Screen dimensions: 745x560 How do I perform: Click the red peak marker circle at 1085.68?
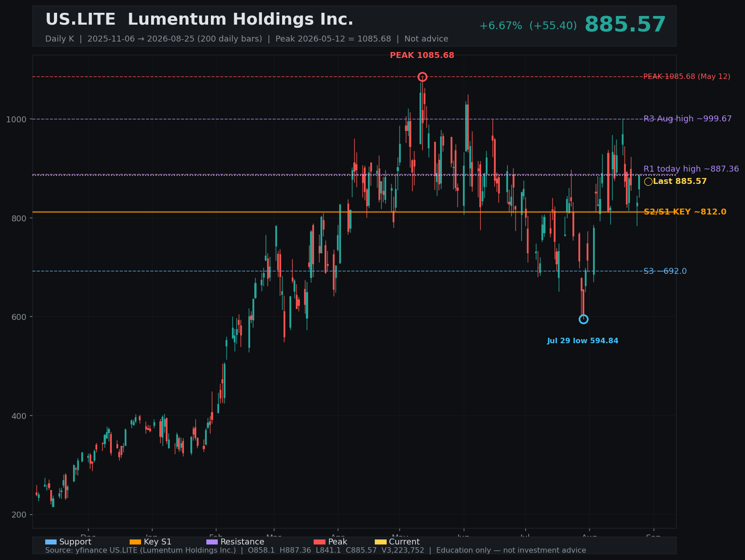point(422,77)
